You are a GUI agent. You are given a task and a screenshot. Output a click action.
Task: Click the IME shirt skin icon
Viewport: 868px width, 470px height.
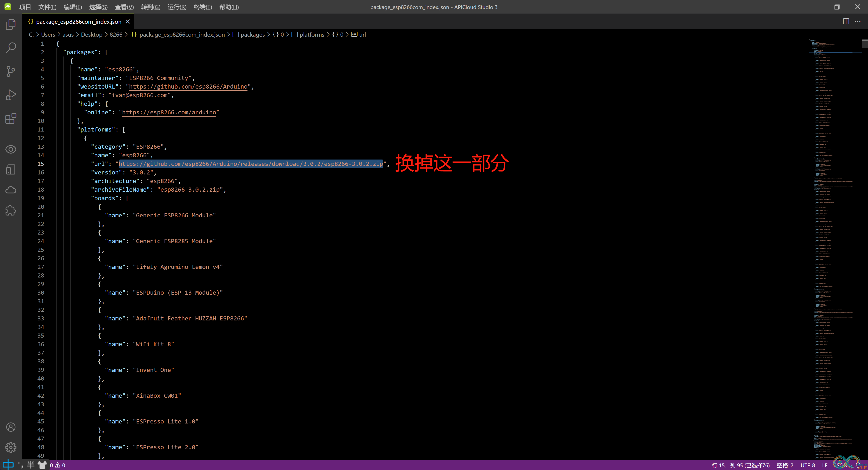click(42, 465)
